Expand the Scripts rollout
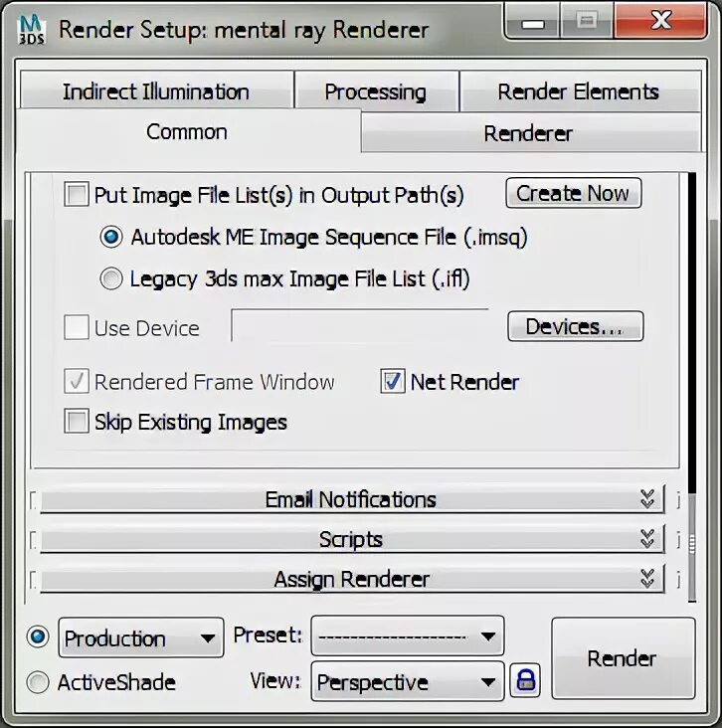This screenshot has width=722, height=728. tap(352, 539)
